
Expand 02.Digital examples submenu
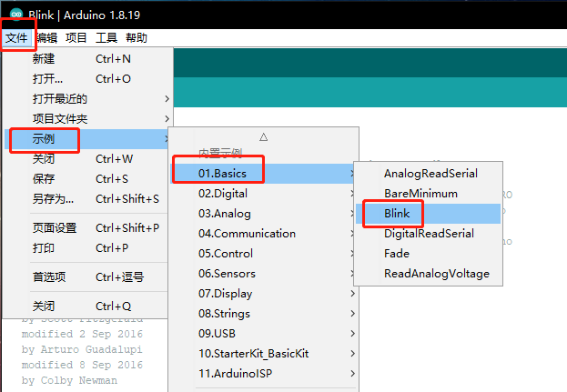click(264, 194)
